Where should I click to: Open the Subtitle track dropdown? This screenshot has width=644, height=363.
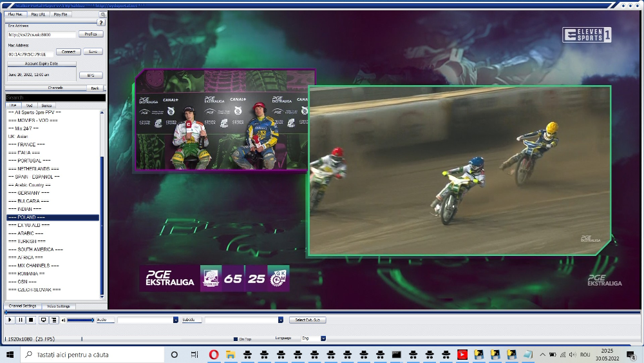click(x=281, y=320)
